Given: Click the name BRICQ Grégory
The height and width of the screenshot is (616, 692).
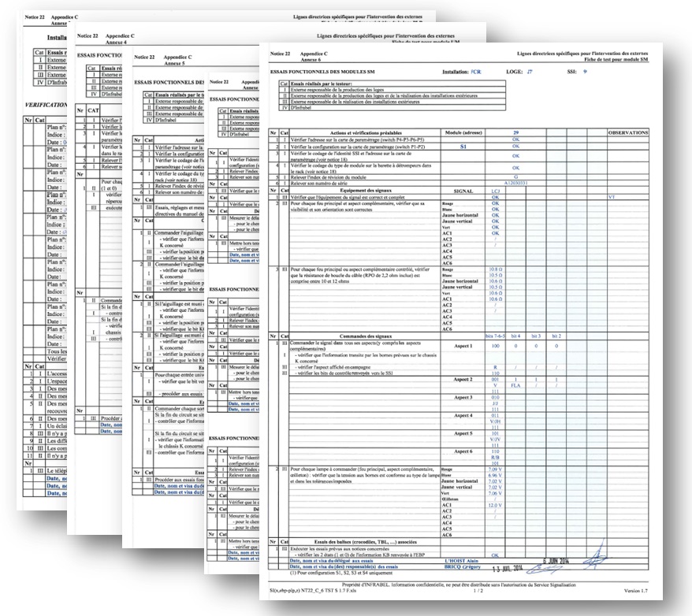Looking at the screenshot, I should tap(463, 566).
